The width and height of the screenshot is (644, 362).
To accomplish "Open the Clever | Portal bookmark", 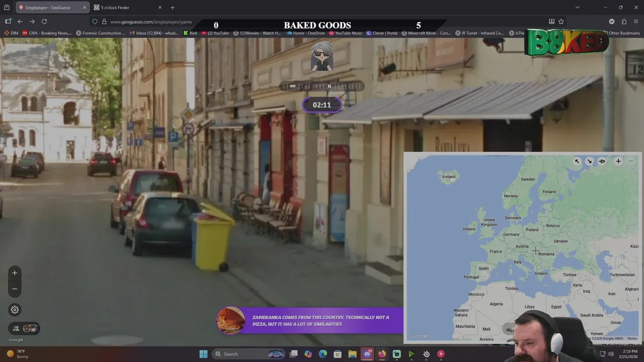I will coord(382,33).
